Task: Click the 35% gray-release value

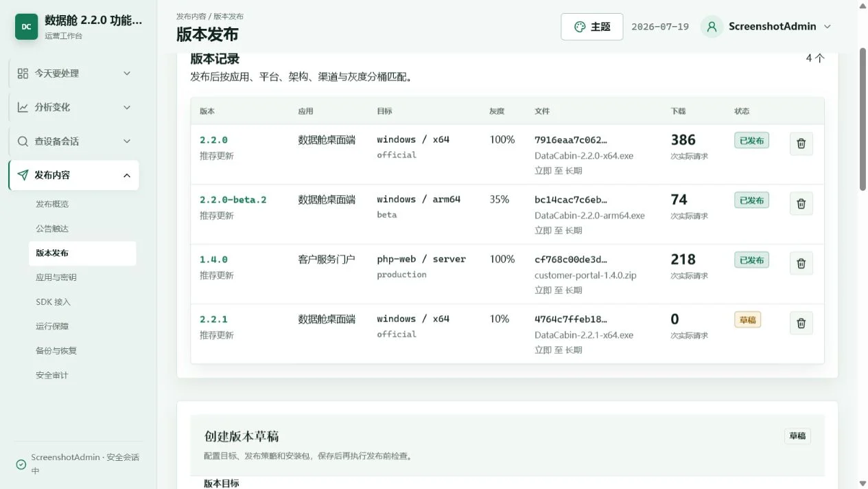Action: point(500,200)
